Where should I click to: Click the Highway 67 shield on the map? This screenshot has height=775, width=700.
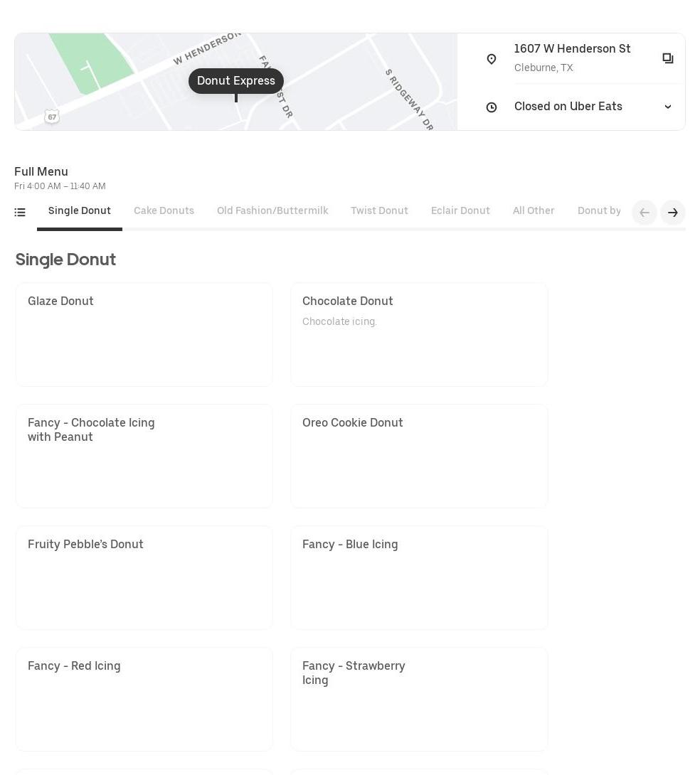click(52, 117)
